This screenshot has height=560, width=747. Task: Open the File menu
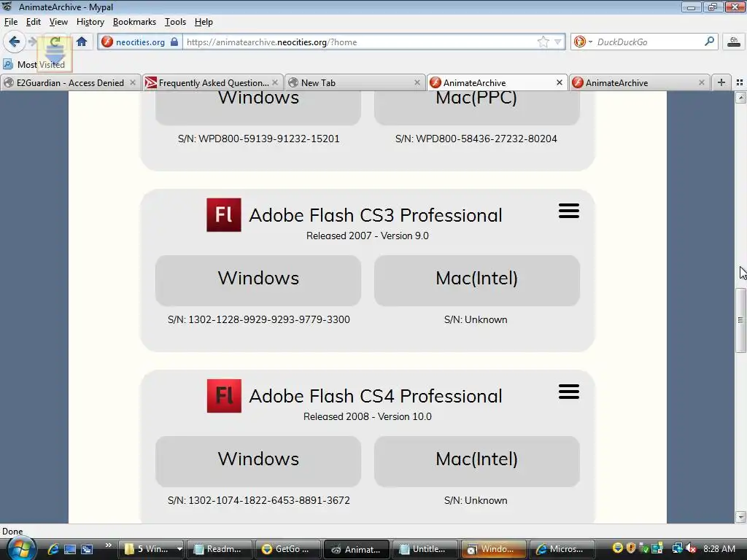coord(10,22)
